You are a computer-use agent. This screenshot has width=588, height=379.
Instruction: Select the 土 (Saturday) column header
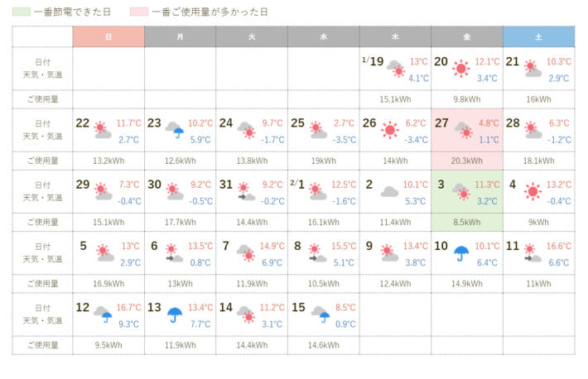point(538,36)
